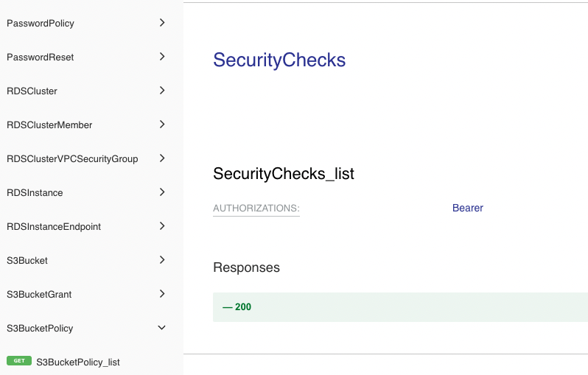Image resolution: width=588 pixels, height=375 pixels.
Task: Click the green GET badge
Action: pyautogui.click(x=19, y=361)
